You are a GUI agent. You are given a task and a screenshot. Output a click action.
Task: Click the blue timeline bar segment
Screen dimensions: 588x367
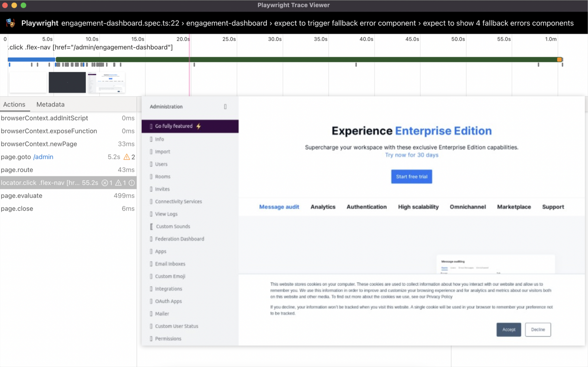[31, 60]
